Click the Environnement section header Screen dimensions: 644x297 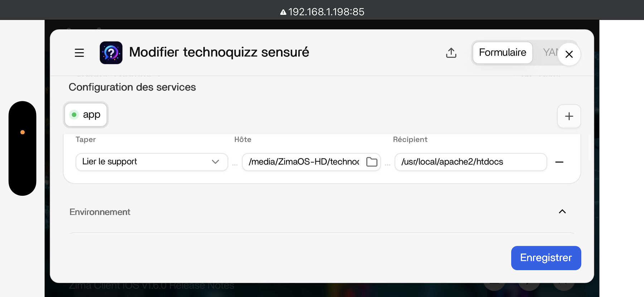point(100,212)
